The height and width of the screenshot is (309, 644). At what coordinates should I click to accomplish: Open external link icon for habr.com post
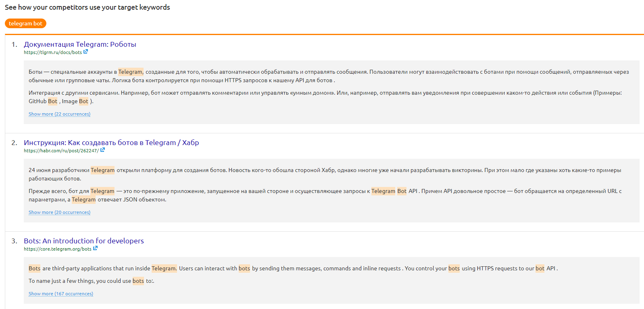(x=102, y=150)
